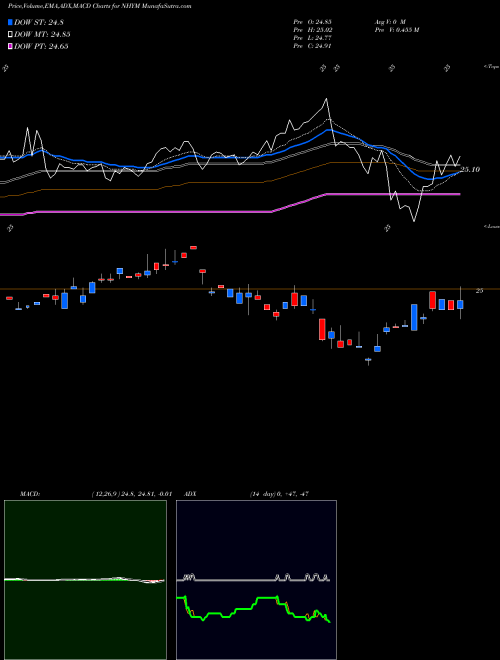The image size is (500, 660).
Task: Click the Avg V: 0 M volume label
Action: click(x=389, y=21)
